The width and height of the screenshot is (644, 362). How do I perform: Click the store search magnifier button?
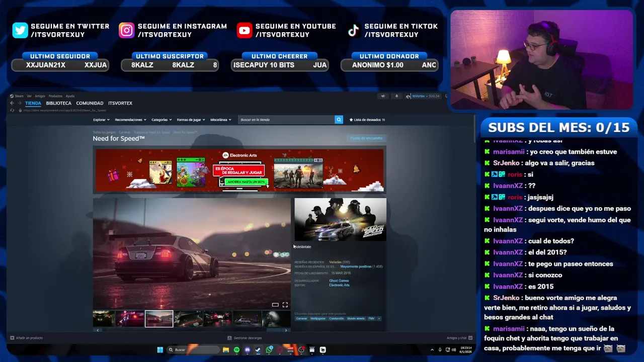(x=339, y=120)
